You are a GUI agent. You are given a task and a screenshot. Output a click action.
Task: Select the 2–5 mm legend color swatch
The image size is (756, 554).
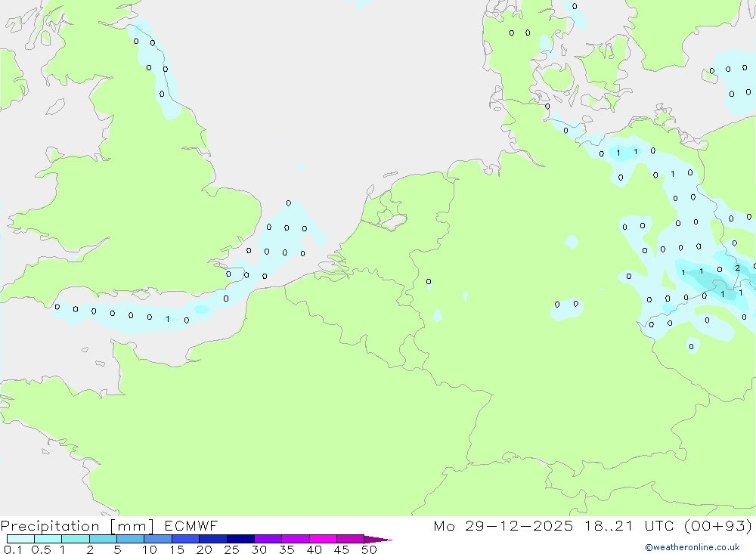pos(103,539)
